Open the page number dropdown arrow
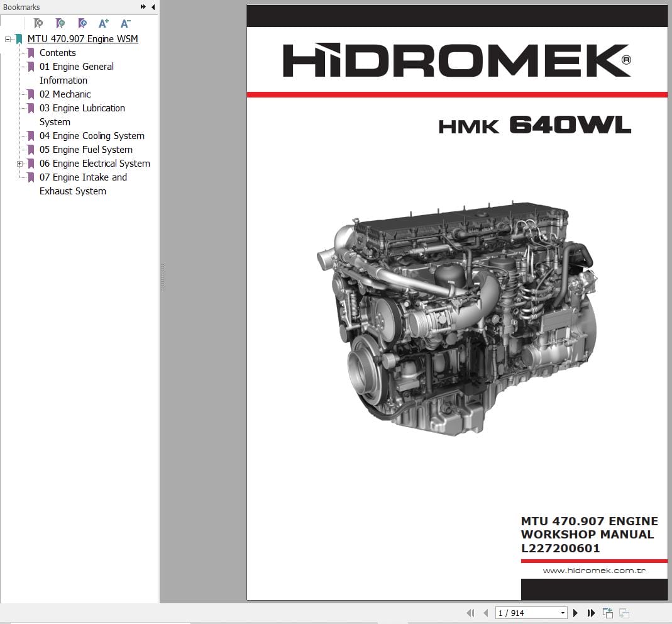This screenshot has width=672, height=624. pyautogui.click(x=563, y=613)
